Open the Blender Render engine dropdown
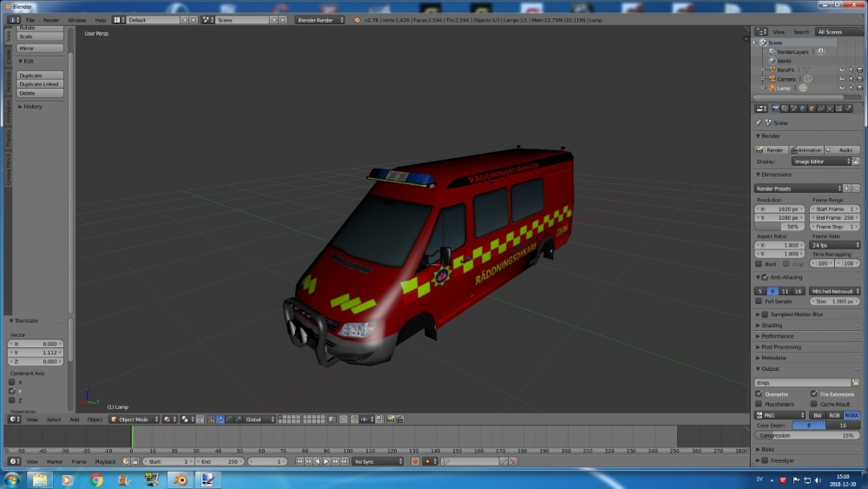The width and height of the screenshot is (868, 489). coord(319,20)
